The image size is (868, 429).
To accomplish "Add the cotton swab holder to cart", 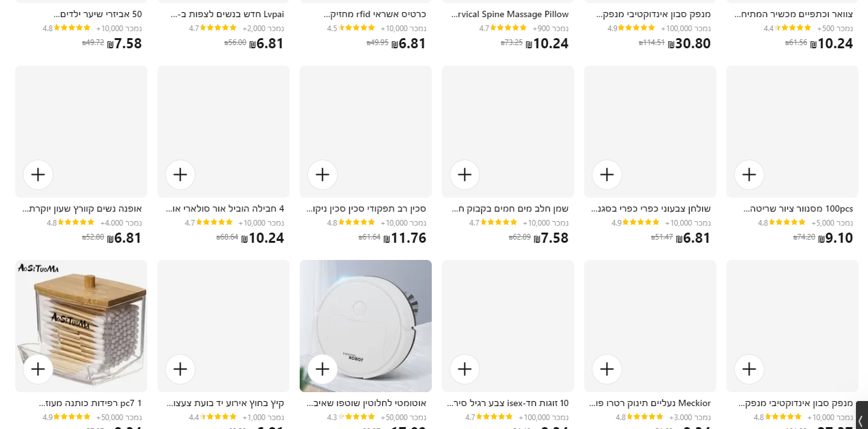I will [x=38, y=369].
